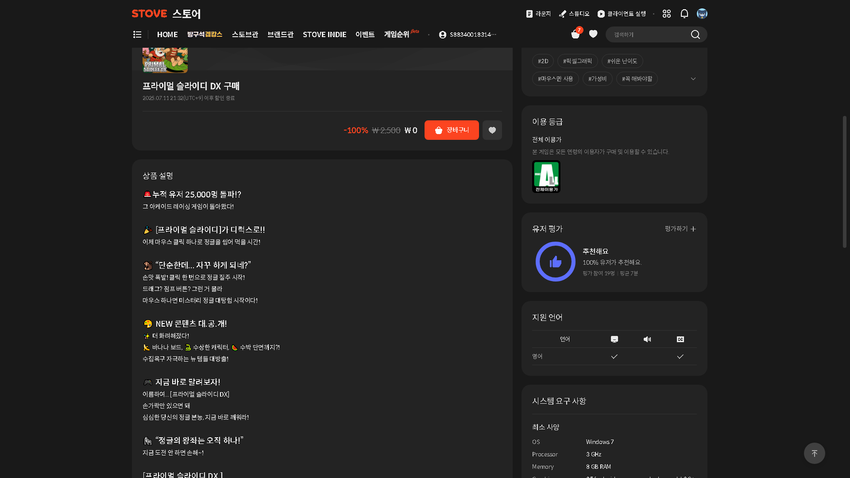Click the NEW 콘텐츠 대.공.개! heading
850x478 pixels.
point(185,324)
